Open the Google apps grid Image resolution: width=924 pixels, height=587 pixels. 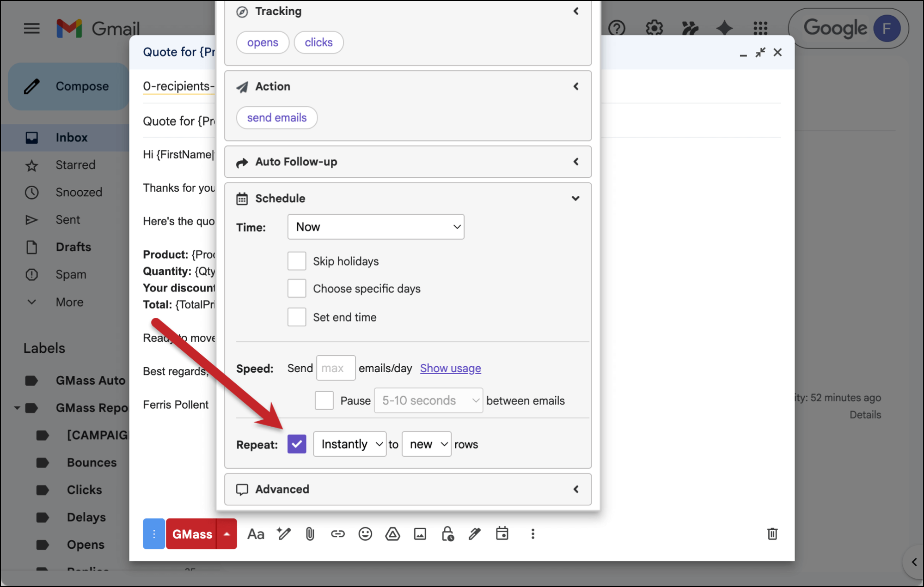(x=760, y=29)
